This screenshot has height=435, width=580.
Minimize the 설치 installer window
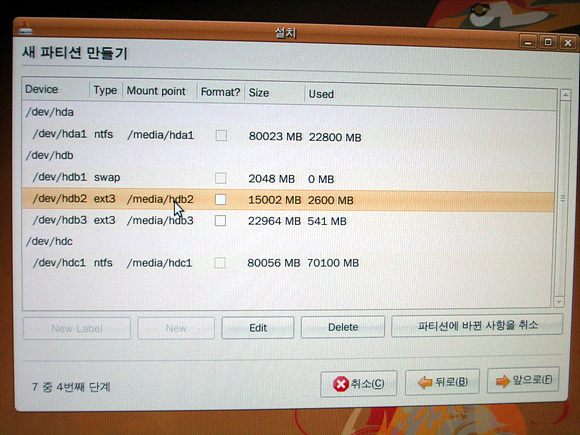click(x=528, y=42)
